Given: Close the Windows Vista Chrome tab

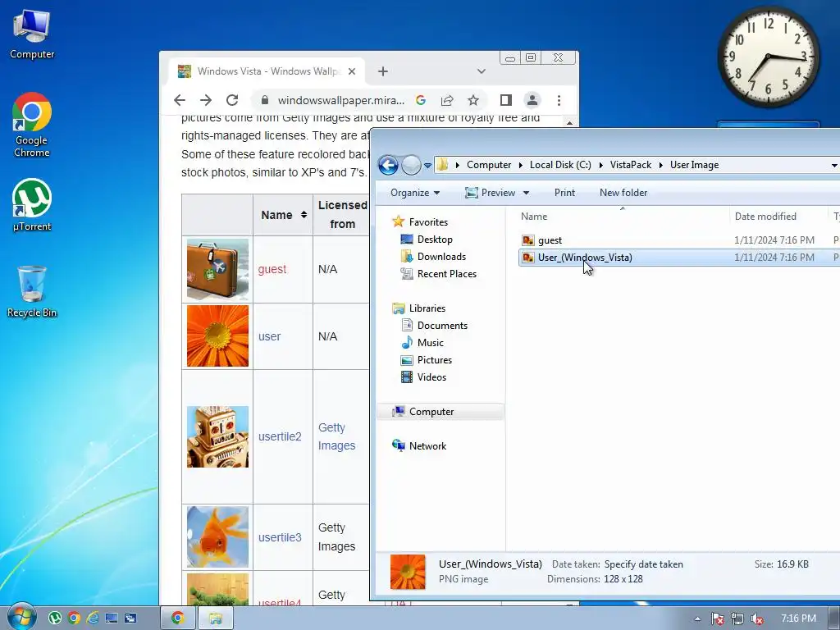Looking at the screenshot, I should [351, 71].
